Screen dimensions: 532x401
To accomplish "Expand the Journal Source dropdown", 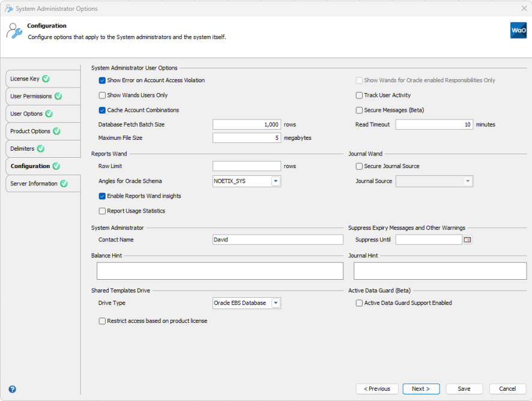I will point(468,181).
